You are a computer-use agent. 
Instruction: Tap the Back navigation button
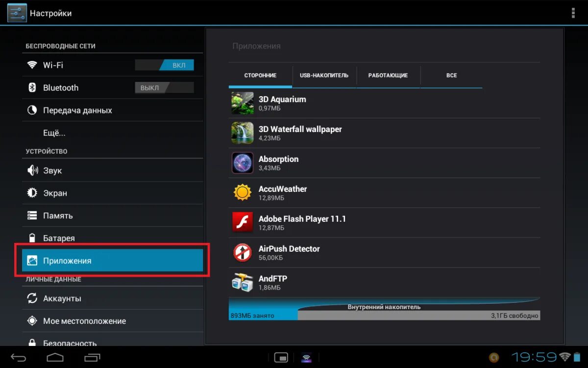(x=19, y=357)
